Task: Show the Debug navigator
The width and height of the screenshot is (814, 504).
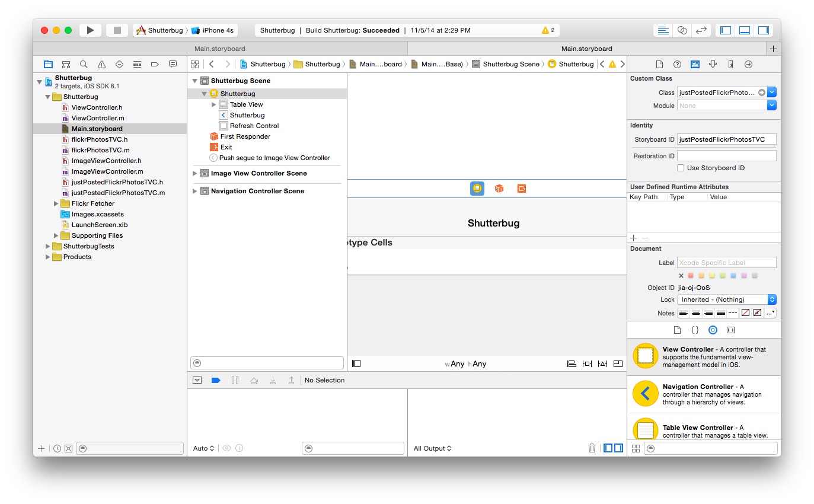Action: 137,64
